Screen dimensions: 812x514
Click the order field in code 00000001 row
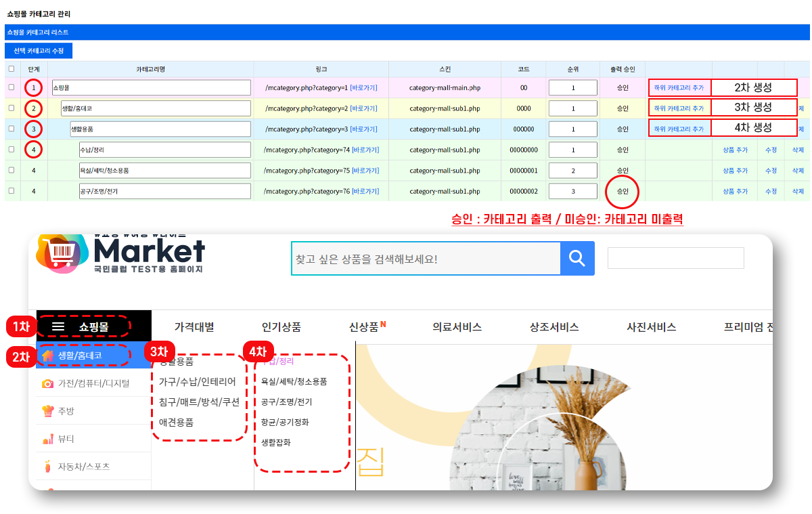point(573,171)
